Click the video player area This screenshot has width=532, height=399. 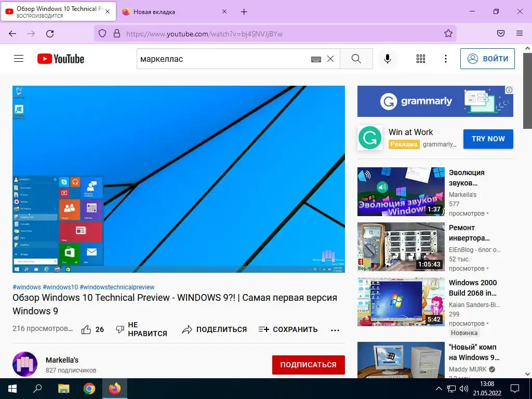(179, 179)
